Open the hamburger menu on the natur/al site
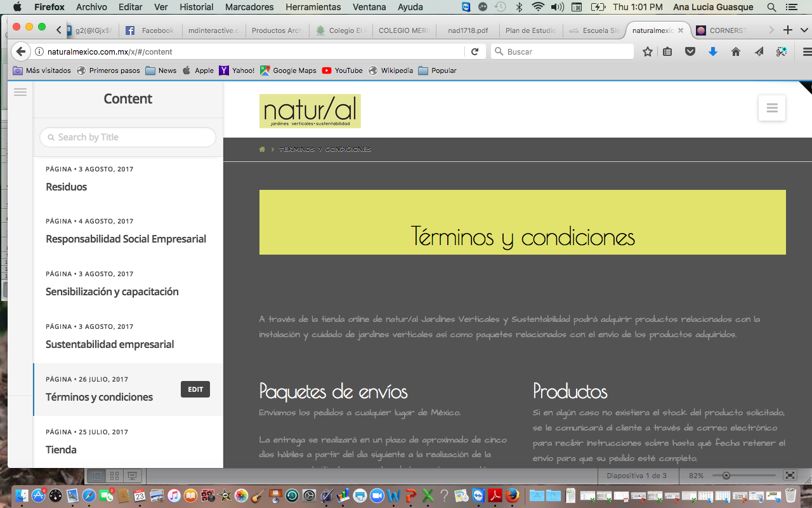This screenshot has width=812, height=508. pyautogui.click(x=771, y=108)
